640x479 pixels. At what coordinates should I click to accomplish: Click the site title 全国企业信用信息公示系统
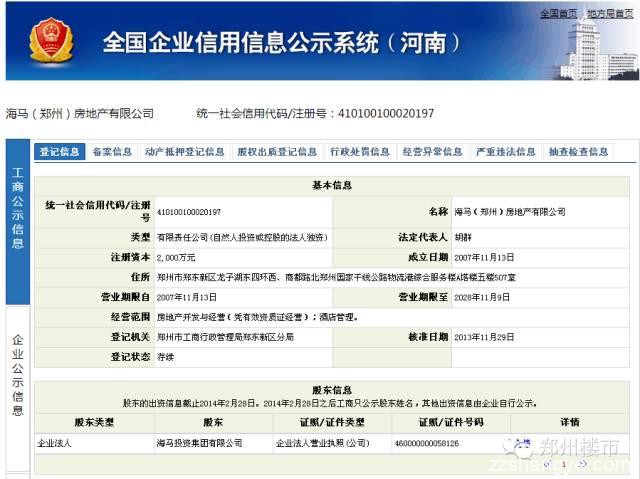coord(240,42)
